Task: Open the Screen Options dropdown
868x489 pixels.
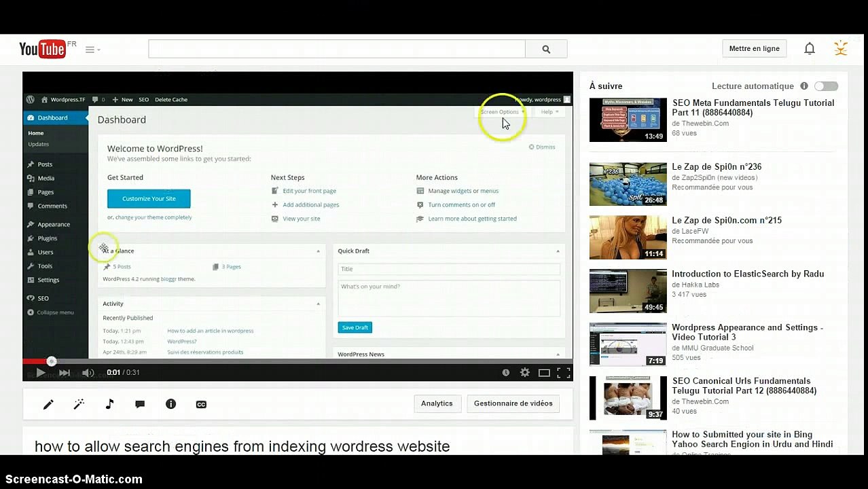Action: click(503, 112)
